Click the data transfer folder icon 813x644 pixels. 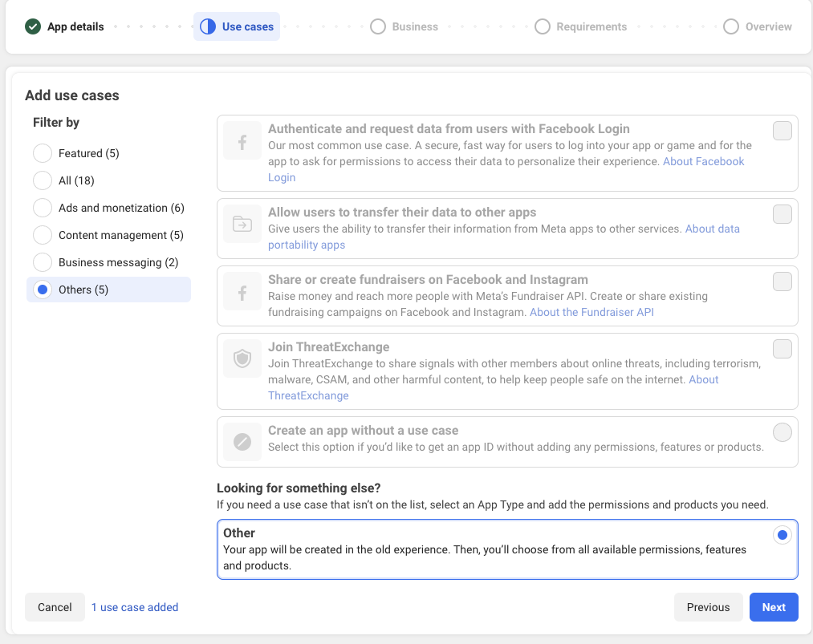pos(242,225)
